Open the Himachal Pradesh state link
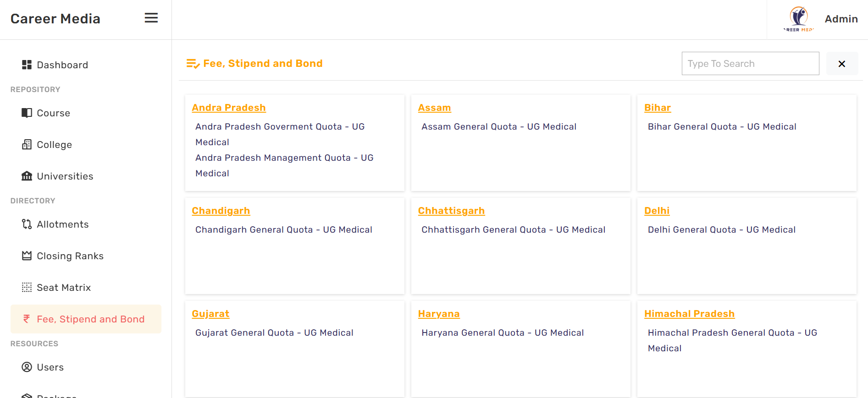868x398 pixels. point(689,314)
